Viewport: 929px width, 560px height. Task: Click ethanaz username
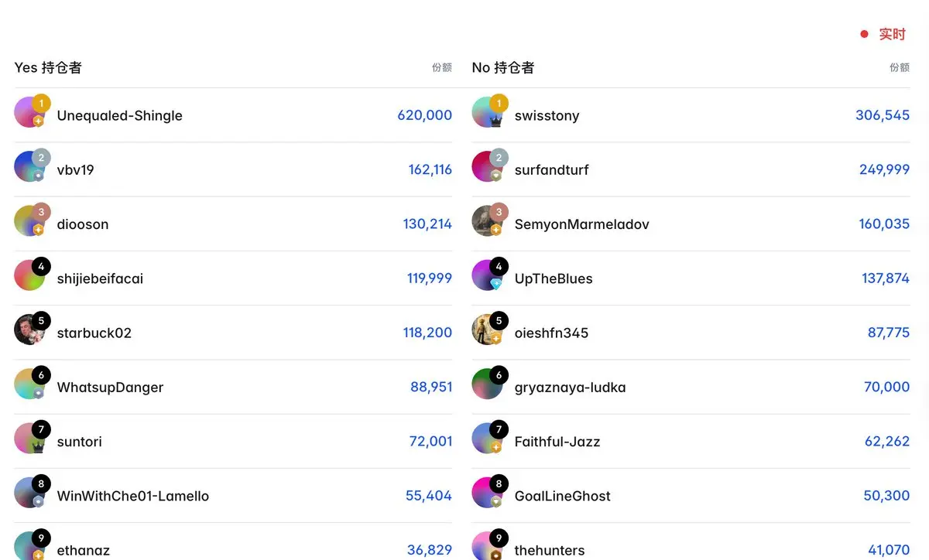pos(84,550)
